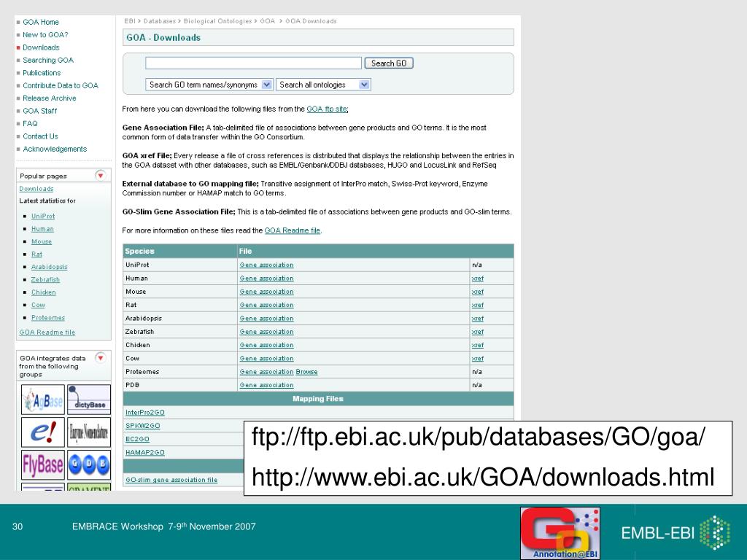Viewport: 747px width, 560px height.
Task: Click Browse link in Proteomes row
Action: pyautogui.click(x=306, y=372)
